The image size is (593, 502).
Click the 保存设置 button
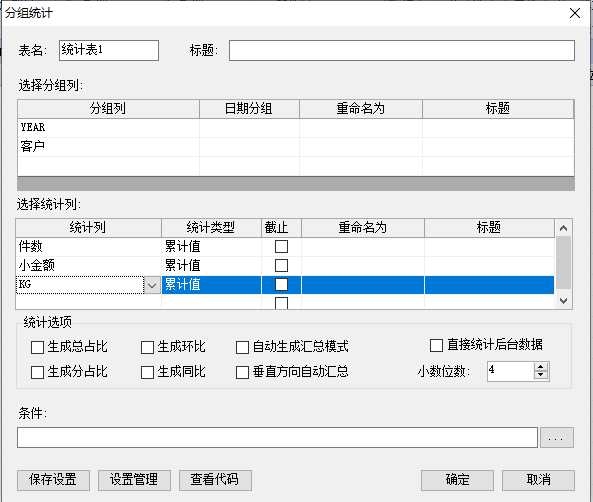pos(53,480)
